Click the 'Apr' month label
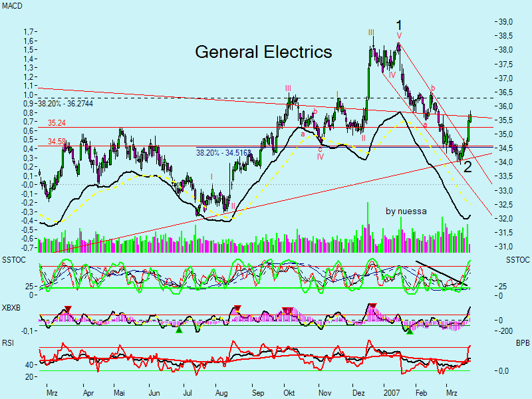 click(88, 393)
